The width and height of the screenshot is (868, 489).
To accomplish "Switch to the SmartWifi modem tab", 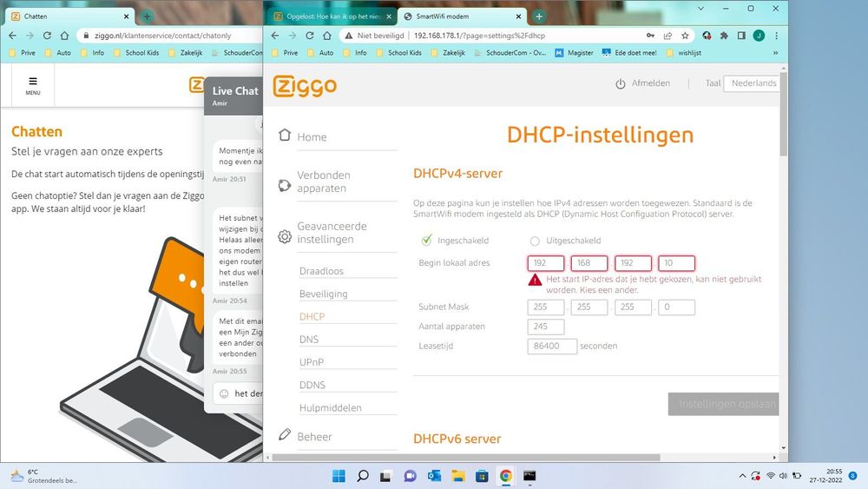I will coord(463,17).
